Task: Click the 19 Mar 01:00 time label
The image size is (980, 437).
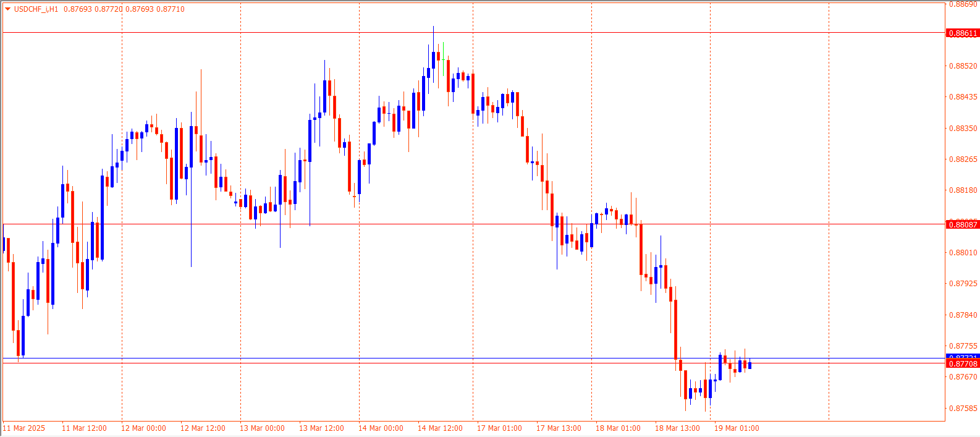Action: pos(737,428)
